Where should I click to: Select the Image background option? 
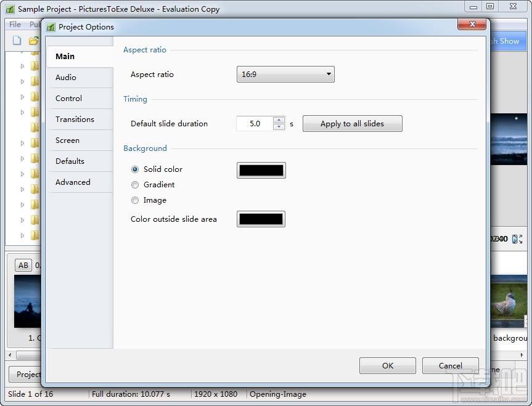[135, 200]
